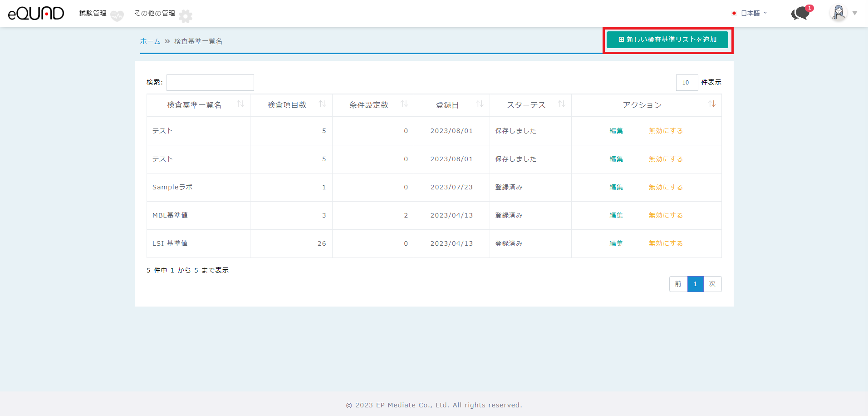This screenshot has height=416, width=868.
Task: Disable the MBL基準値 list
Action: click(665, 215)
